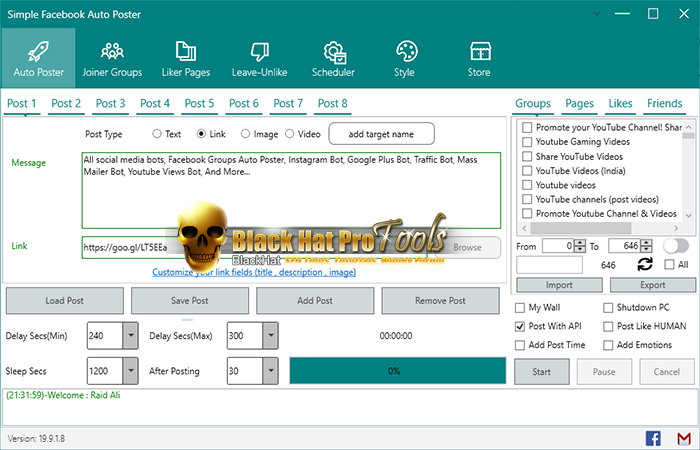Viewport: 700px width, 450px height.
Task: Check the YouTube channels (post videos) group
Action: point(527,199)
